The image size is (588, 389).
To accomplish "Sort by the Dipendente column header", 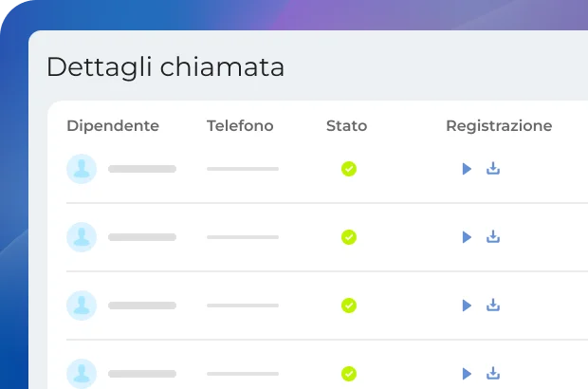I will pyautogui.click(x=113, y=126).
